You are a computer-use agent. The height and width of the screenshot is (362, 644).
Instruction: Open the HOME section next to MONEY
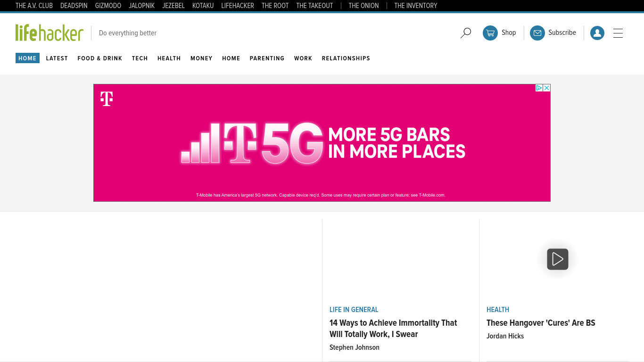point(231,58)
